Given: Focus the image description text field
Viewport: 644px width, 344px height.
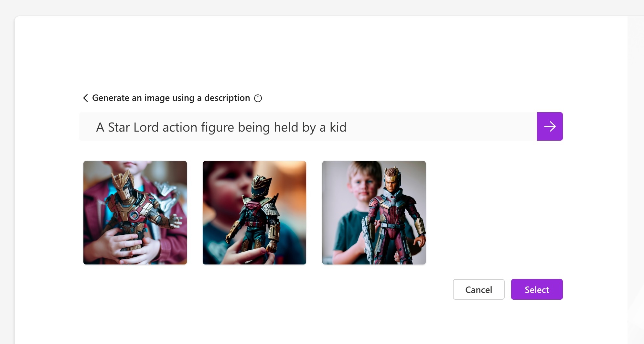Looking at the screenshot, I should pyautogui.click(x=308, y=127).
